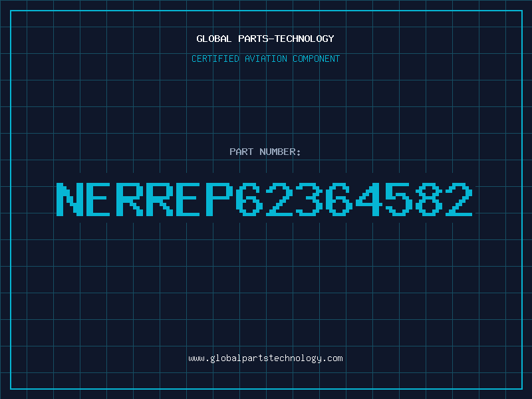Click the word GLOBAL in the heading
Viewport: 532px width, 399px height.
[x=214, y=39]
